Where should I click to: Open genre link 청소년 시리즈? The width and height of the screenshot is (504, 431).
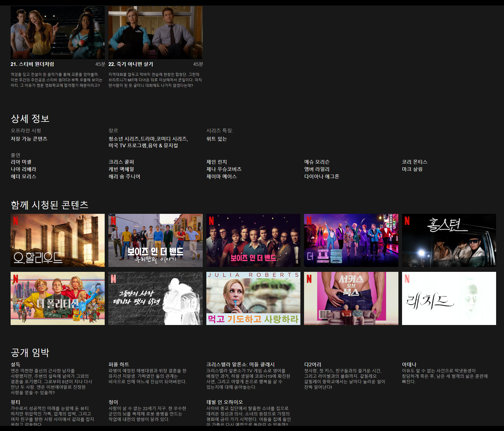tap(123, 139)
